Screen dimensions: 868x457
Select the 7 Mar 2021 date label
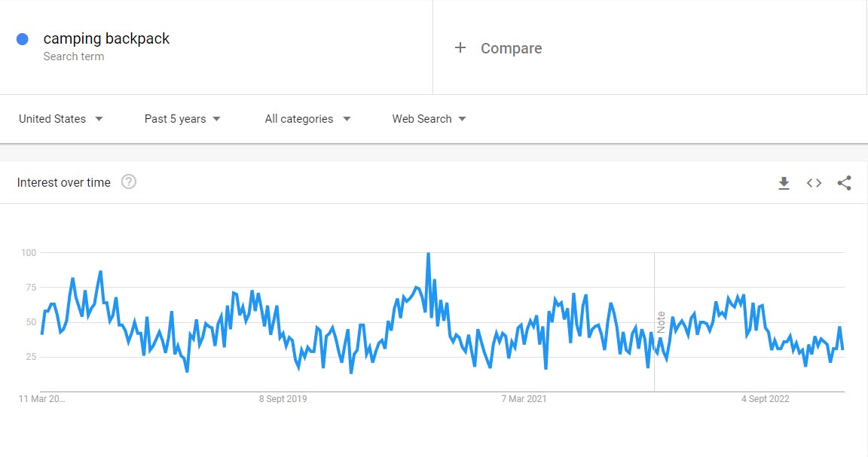524,399
